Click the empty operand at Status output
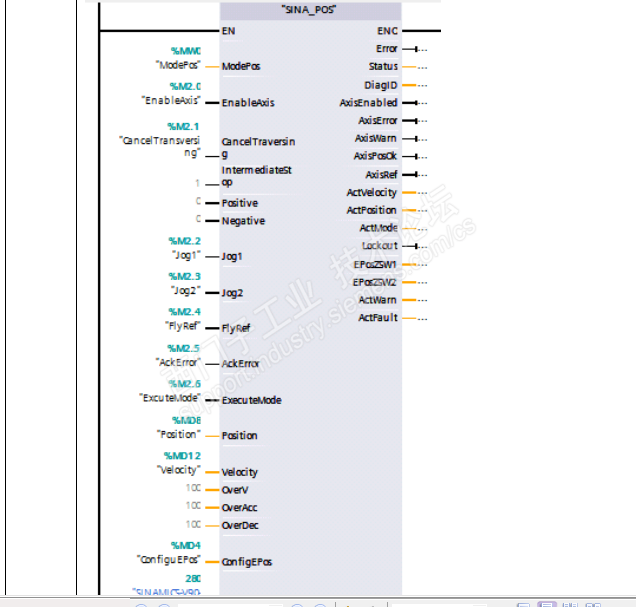 click(x=423, y=67)
